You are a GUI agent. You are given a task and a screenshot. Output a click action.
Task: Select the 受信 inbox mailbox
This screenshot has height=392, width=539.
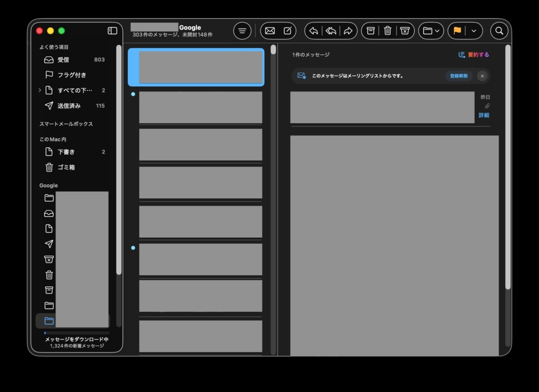pos(63,60)
